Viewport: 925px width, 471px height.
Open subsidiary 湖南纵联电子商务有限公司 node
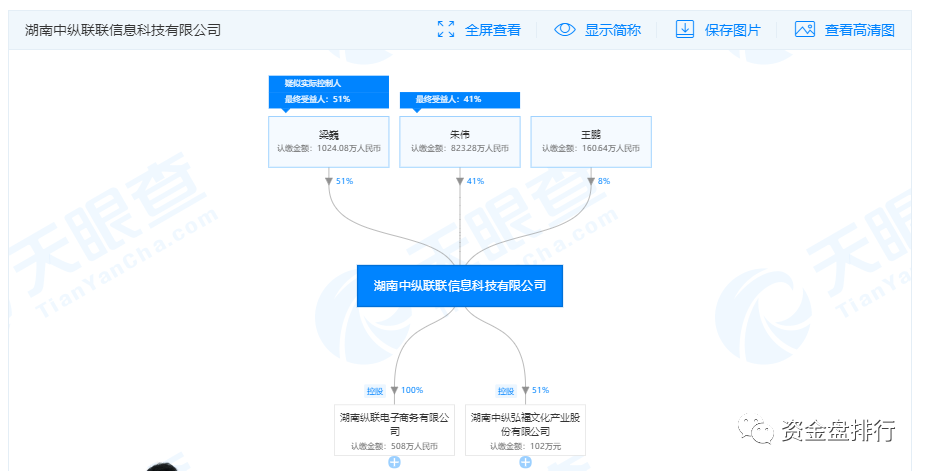pos(395,430)
